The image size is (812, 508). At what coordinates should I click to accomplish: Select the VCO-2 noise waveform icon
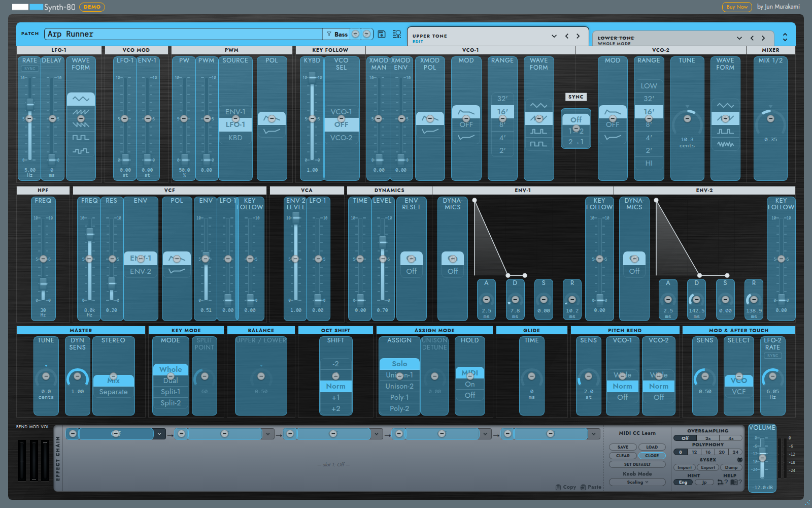[725, 144]
